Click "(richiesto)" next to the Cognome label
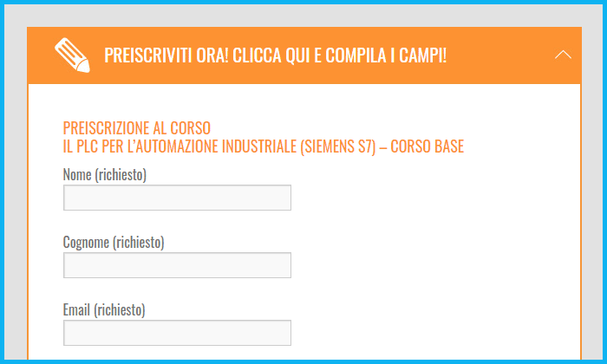 coord(139,243)
